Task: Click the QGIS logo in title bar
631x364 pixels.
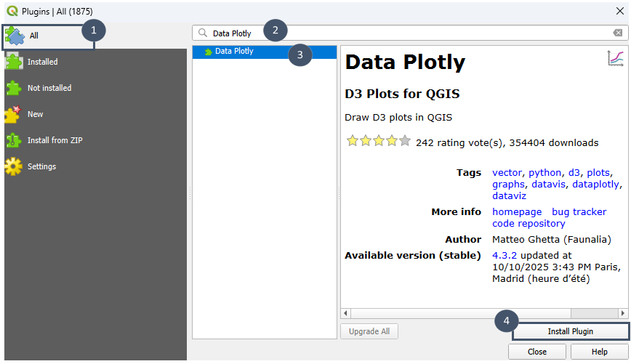Action: (x=12, y=11)
